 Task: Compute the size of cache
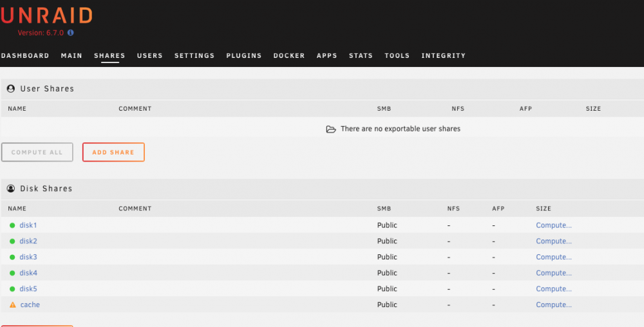point(554,305)
